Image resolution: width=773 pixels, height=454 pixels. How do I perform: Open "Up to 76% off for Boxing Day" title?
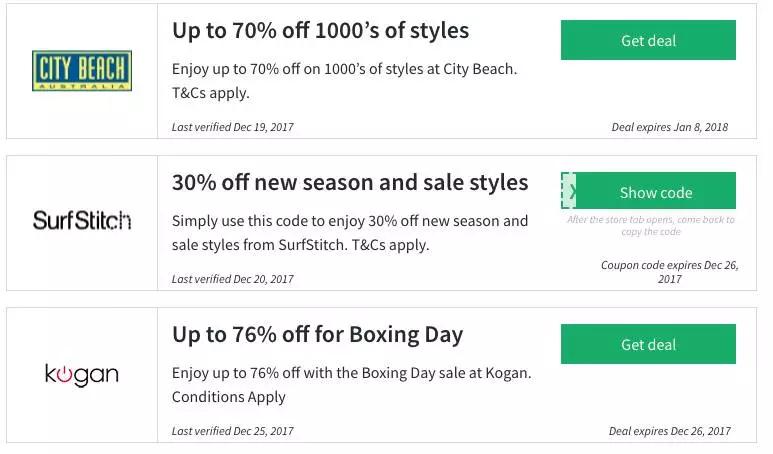[317, 334]
